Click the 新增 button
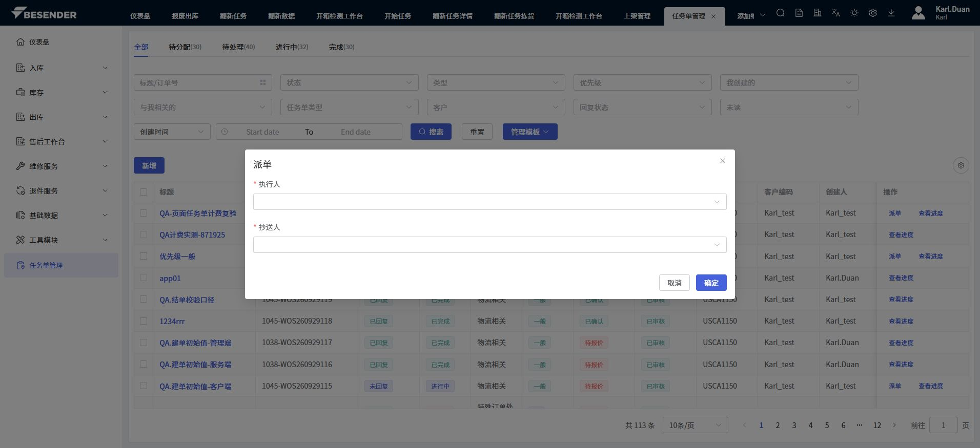Screen dimensions: 980x448 149,165
